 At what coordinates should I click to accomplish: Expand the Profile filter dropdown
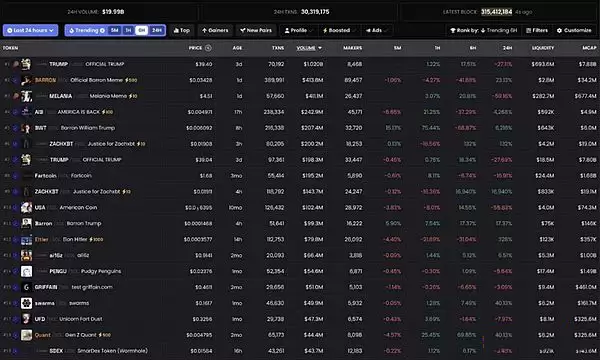298,30
